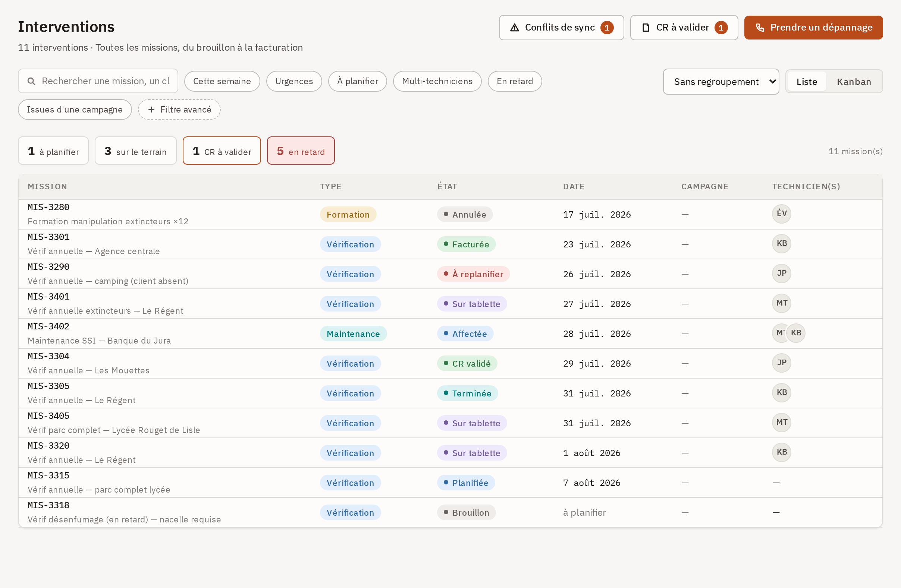Image resolution: width=901 pixels, height=588 pixels.
Task: Click the CR validé status pill
Action: point(467,364)
